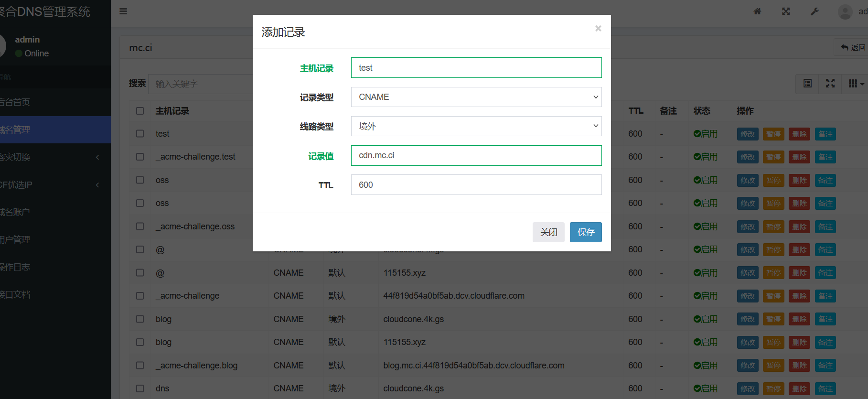Open 后台首页 in the sidebar
This screenshot has width=868, height=399.
click(x=55, y=102)
